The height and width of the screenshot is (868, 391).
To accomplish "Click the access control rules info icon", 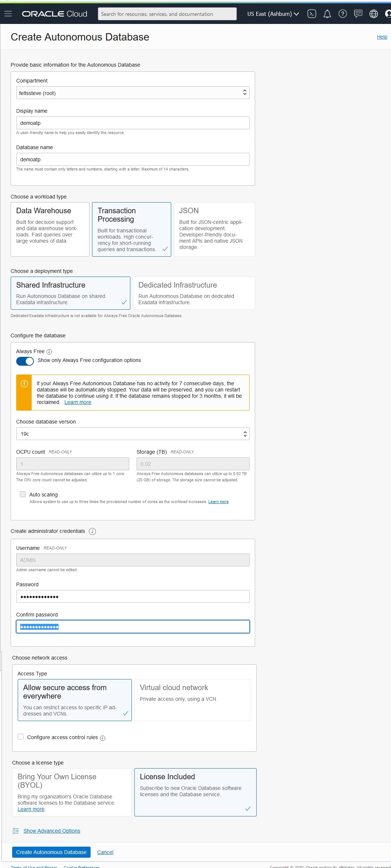I will tap(103, 738).
